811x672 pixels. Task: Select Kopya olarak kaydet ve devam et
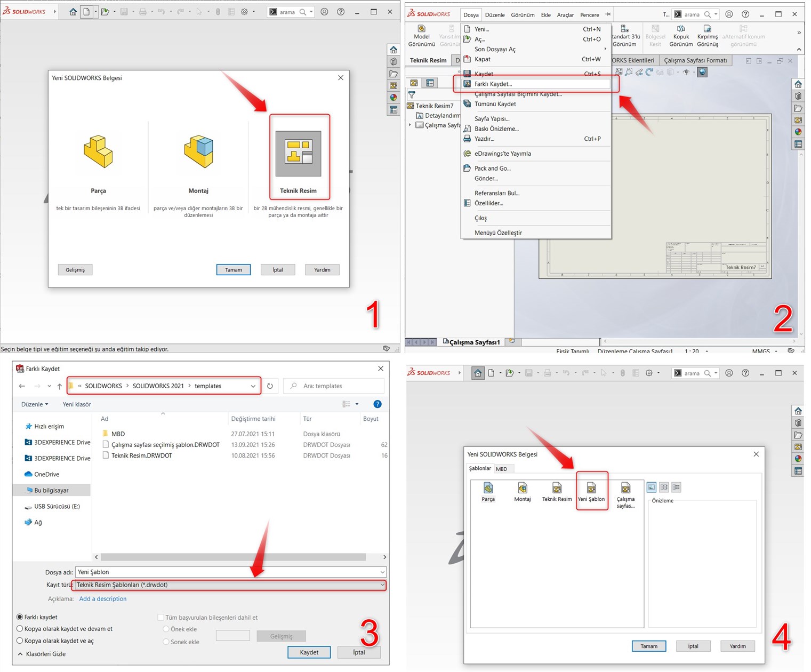pyautogui.click(x=20, y=629)
